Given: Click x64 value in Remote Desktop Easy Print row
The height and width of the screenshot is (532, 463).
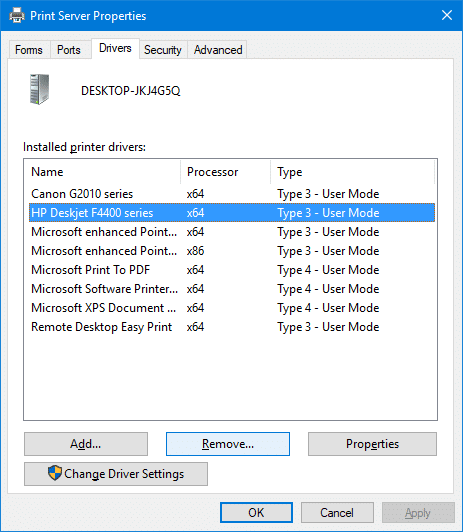Looking at the screenshot, I should pos(195,327).
